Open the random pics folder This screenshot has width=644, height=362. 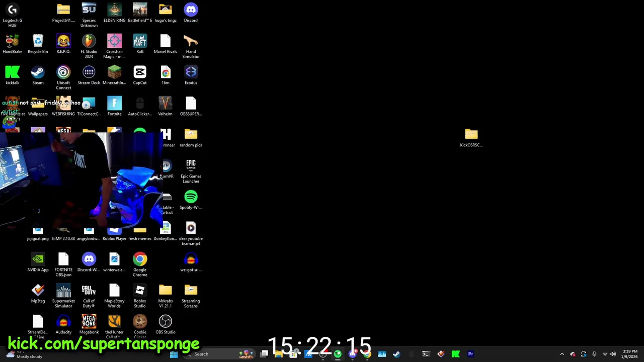click(x=191, y=138)
